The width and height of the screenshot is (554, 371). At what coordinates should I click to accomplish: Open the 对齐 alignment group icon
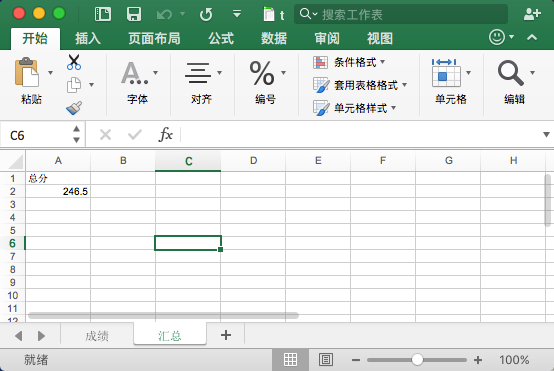click(x=198, y=73)
